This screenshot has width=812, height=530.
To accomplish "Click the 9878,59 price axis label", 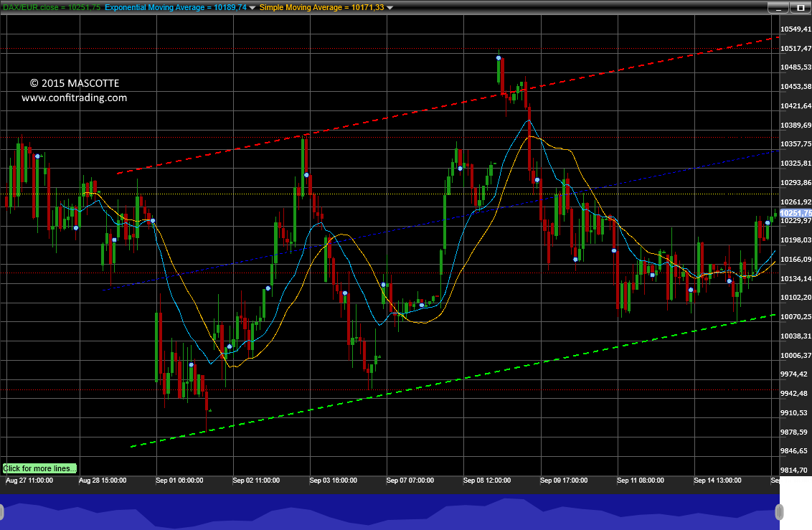I will point(794,432).
